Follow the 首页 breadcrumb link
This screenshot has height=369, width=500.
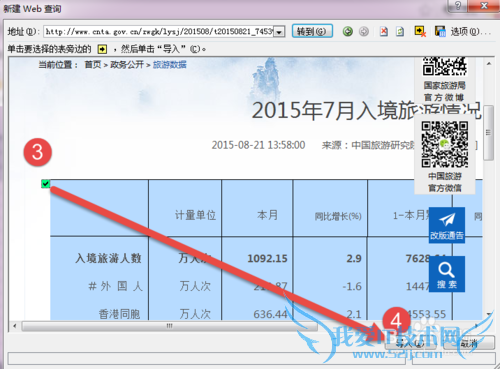coord(93,64)
